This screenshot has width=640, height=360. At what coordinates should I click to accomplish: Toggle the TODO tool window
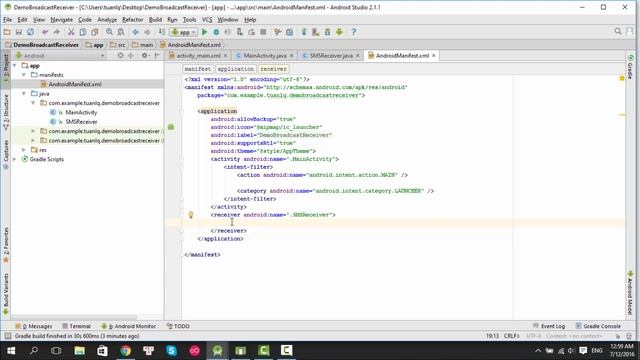(178, 326)
